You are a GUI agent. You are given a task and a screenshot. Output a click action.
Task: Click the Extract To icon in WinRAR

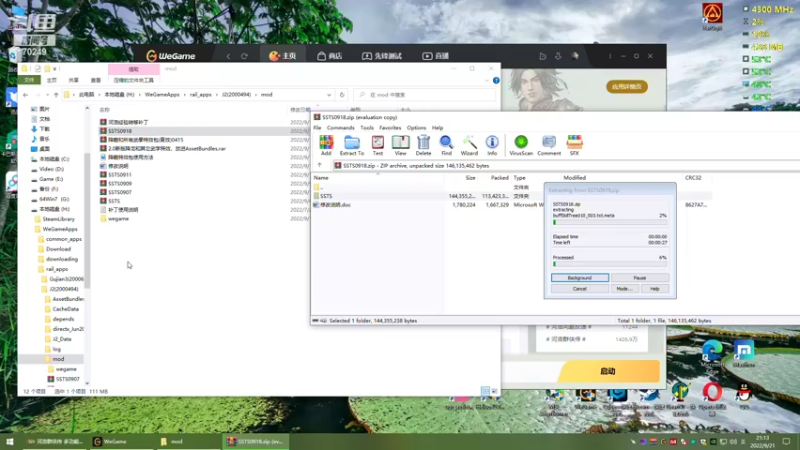352,145
